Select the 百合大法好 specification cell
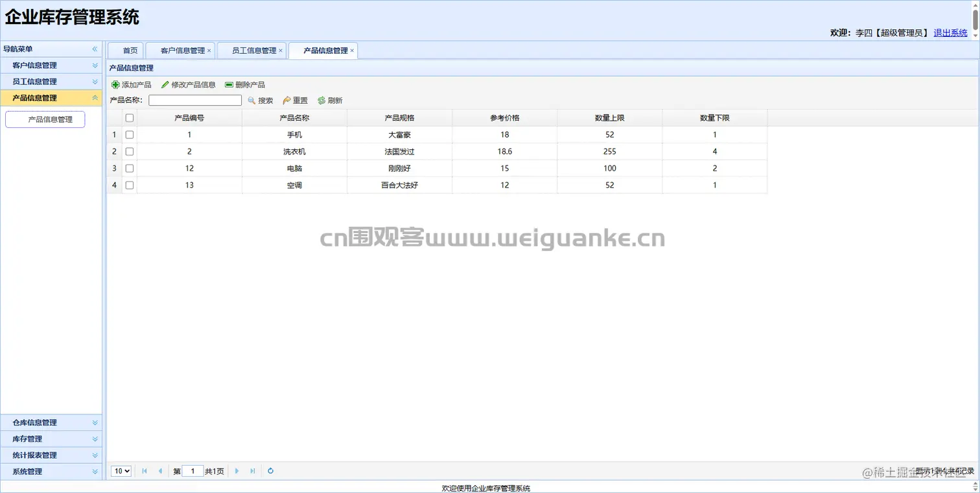The image size is (980, 493). click(x=399, y=186)
